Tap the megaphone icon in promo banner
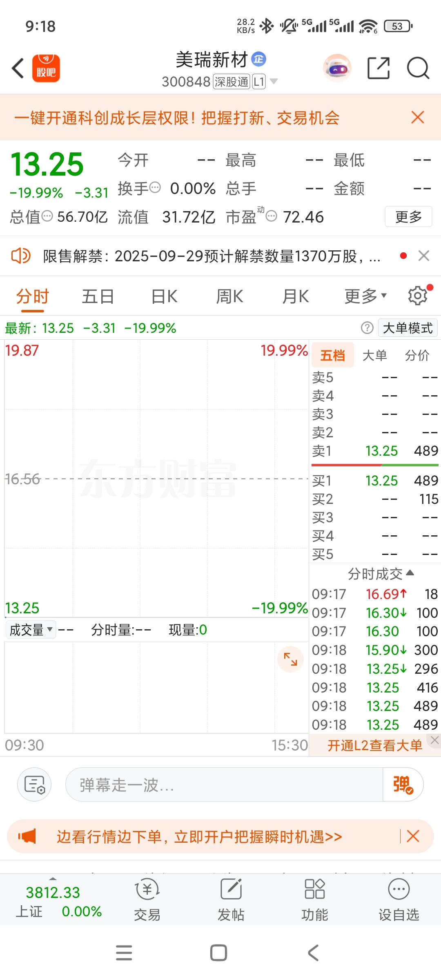This screenshot has height=980, width=441. pos(27,836)
